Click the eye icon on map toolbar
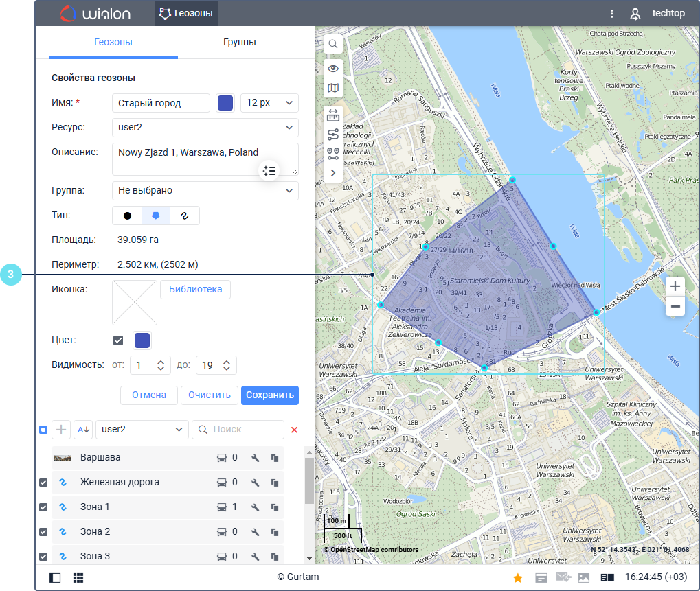 click(x=333, y=68)
